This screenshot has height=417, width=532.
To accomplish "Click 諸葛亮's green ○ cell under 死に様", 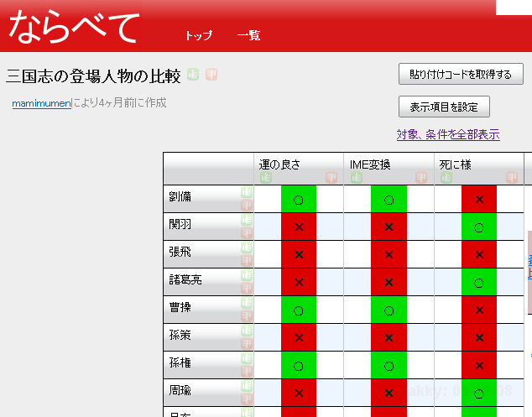I will coord(479,282).
